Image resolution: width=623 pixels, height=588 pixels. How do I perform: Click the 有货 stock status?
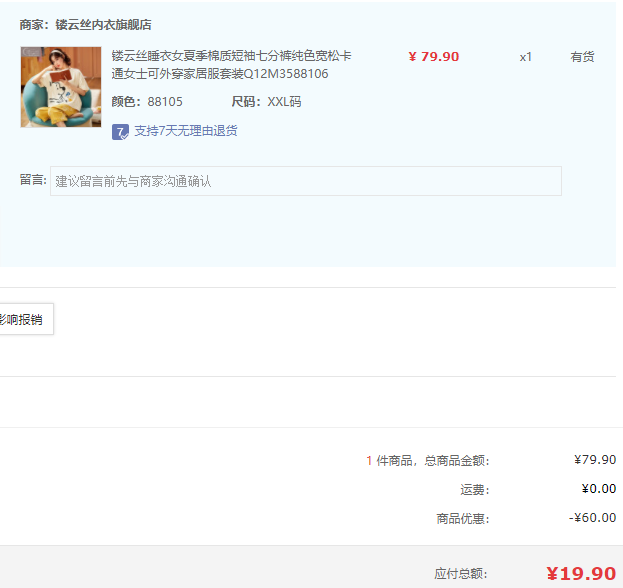(582, 57)
